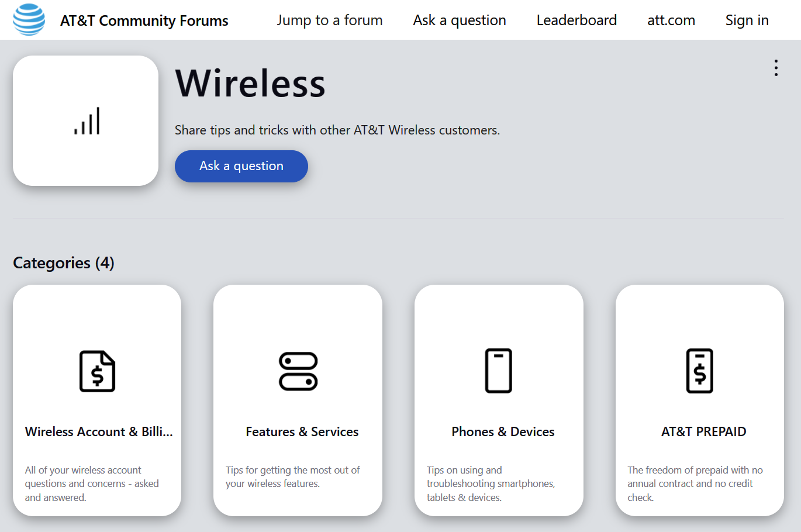Open the Leaderboard page
Screen dimensions: 801x532
coord(576,20)
